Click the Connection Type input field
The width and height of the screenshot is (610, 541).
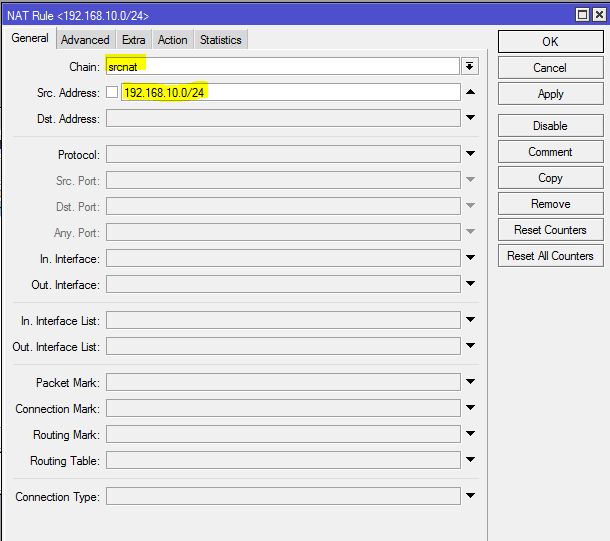coord(283,496)
